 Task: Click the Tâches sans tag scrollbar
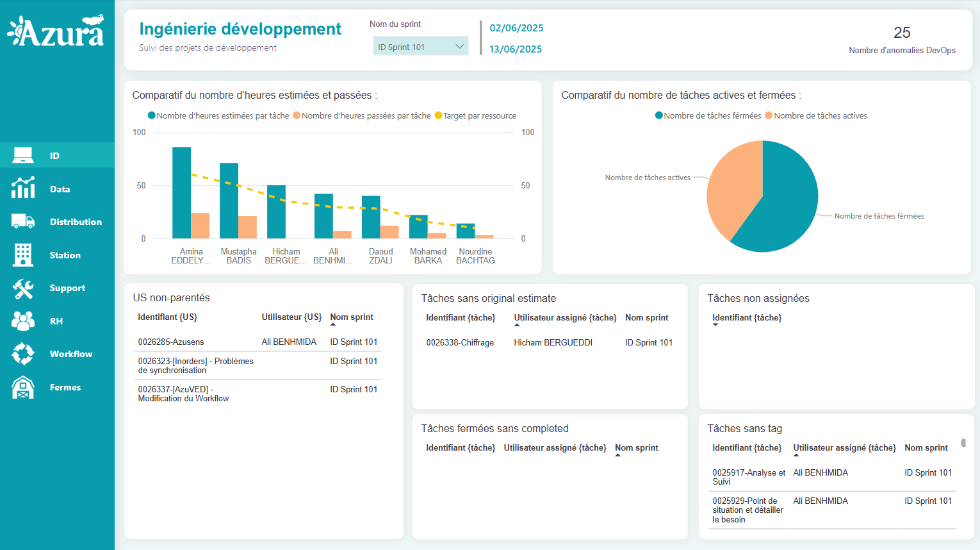point(963,443)
